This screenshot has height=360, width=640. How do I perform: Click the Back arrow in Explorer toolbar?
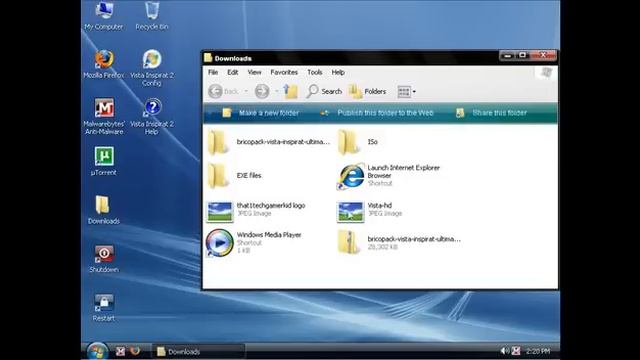(x=215, y=91)
